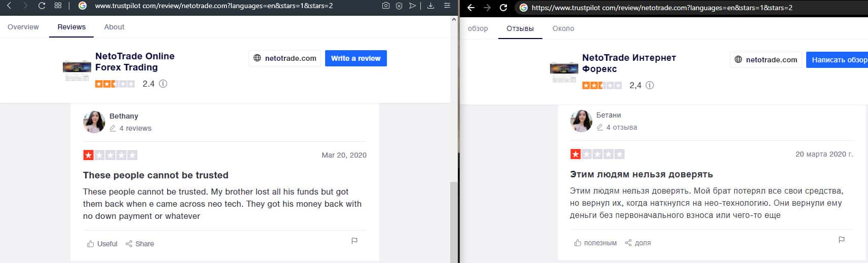This screenshot has width=868, height=263.
Task: Click the Google icon in left address bar
Action: pos(83,6)
